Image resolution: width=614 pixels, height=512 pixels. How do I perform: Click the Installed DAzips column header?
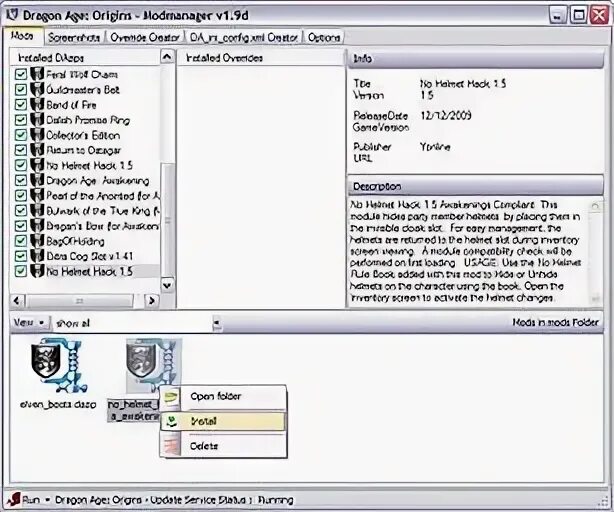(85, 58)
